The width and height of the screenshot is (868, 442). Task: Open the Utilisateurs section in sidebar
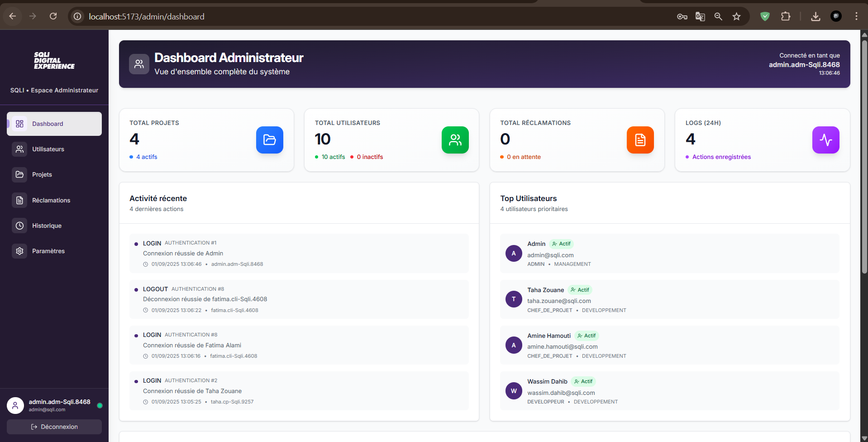(48, 149)
